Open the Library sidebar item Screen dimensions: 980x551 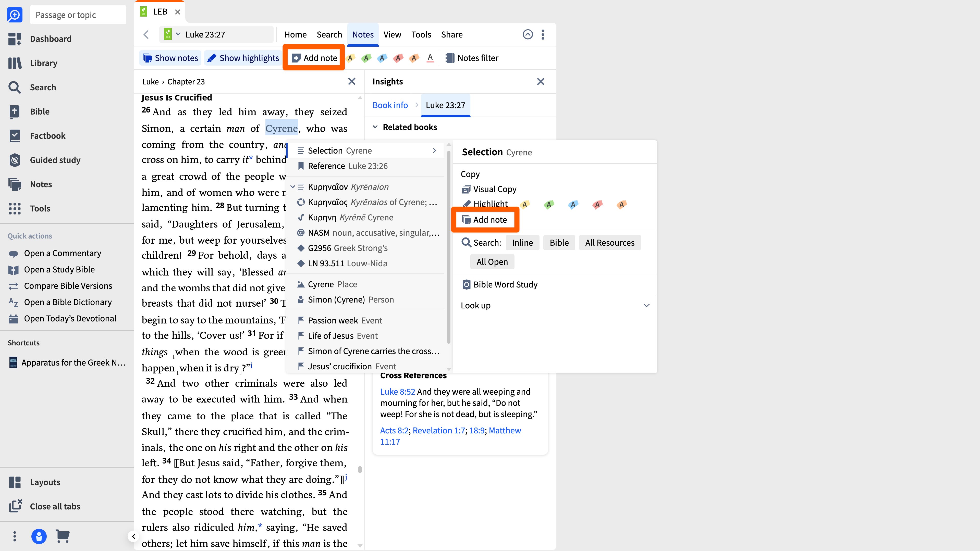point(33,63)
